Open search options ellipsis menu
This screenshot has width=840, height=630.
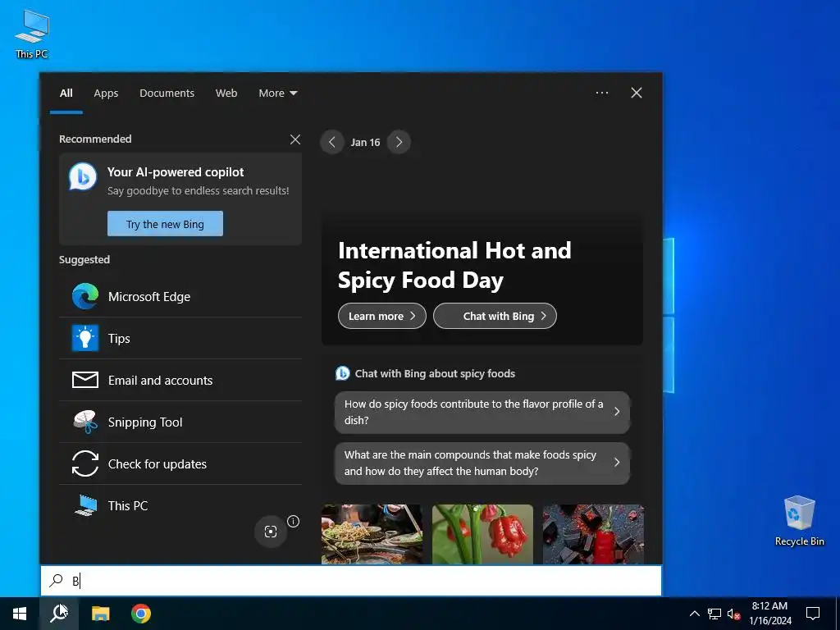[x=601, y=93]
